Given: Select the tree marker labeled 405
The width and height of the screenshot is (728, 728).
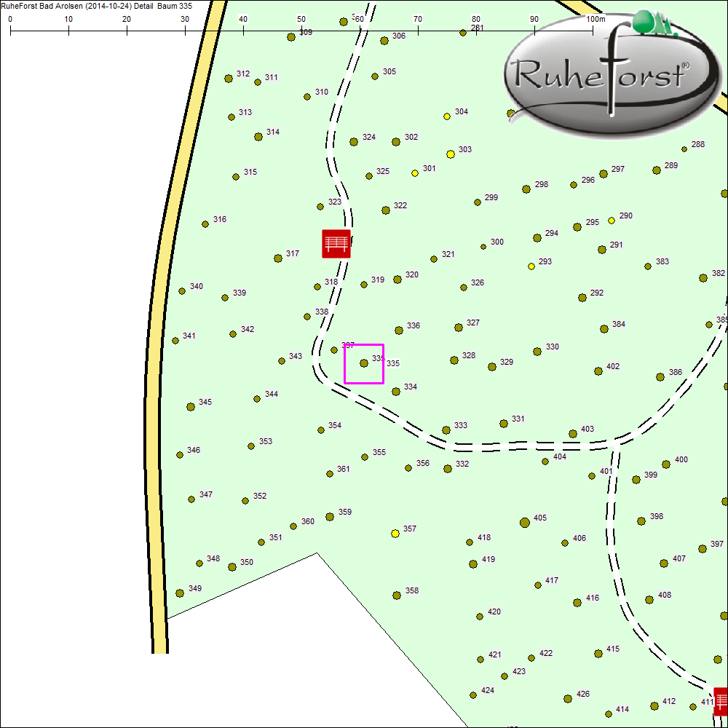Looking at the screenshot, I should (x=524, y=522).
